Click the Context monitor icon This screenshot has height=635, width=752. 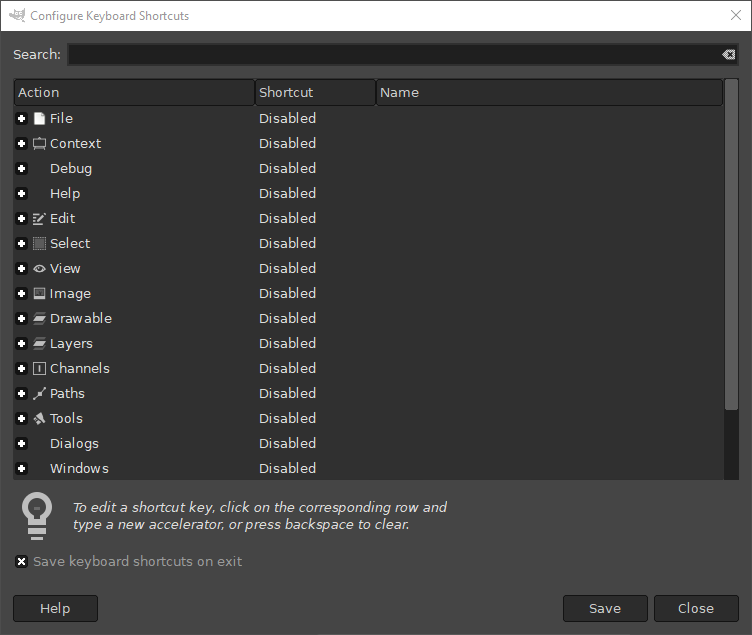point(40,143)
